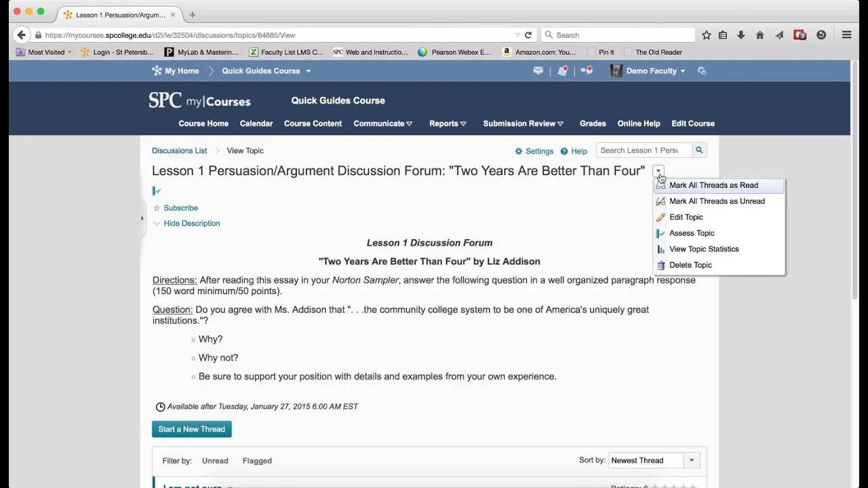Open the Amazon.com bookmark
The image size is (868, 488).
539,52
